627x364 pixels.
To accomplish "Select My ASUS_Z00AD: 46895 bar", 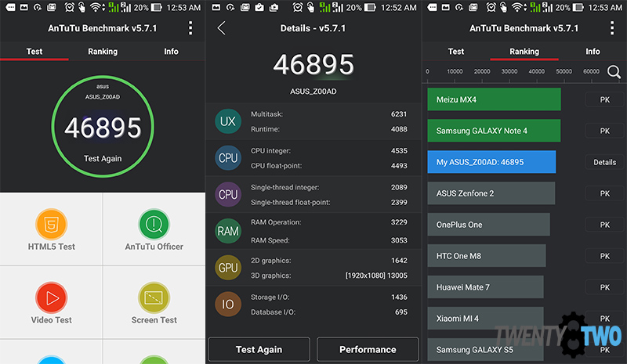I will [x=491, y=162].
